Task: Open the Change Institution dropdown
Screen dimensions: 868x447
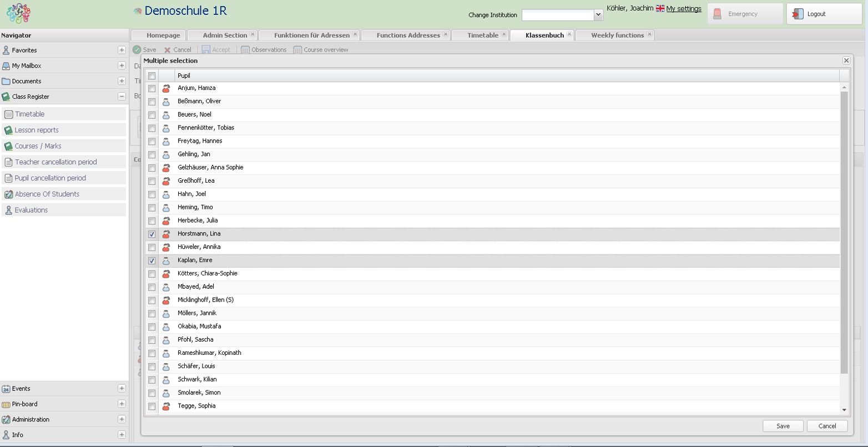Action: pyautogui.click(x=598, y=15)
